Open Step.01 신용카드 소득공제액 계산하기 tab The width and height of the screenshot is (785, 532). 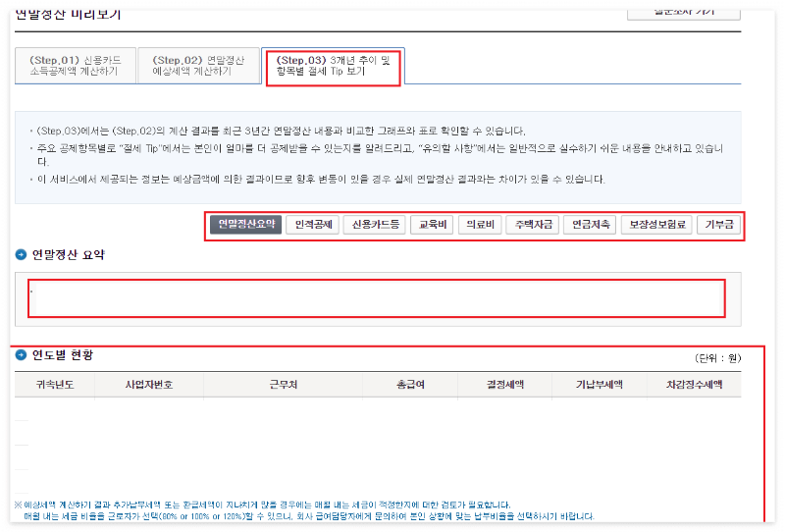(x=76, y=66)
